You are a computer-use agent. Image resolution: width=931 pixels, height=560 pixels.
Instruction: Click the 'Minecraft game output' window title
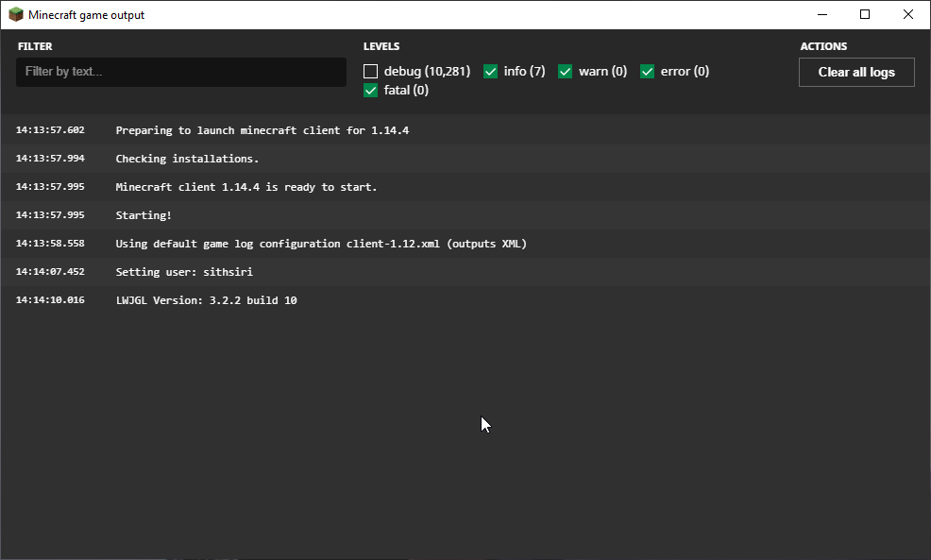click(87, 15)
